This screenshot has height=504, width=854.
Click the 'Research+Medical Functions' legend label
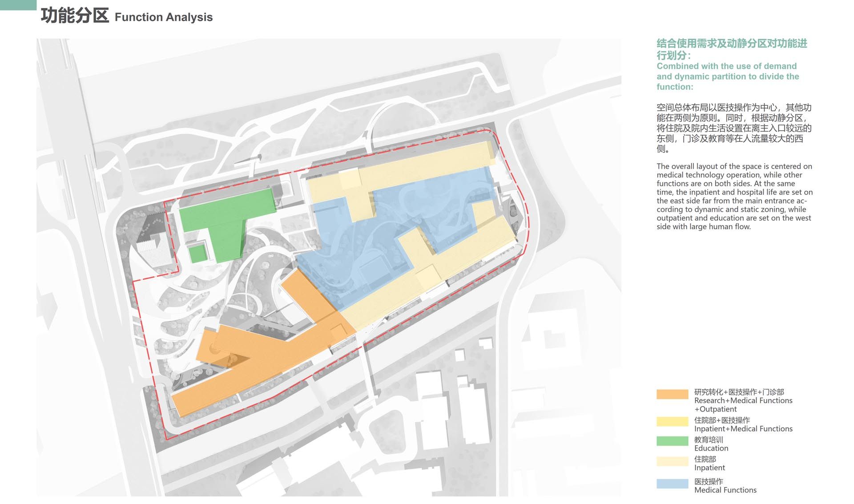[743, 400]
